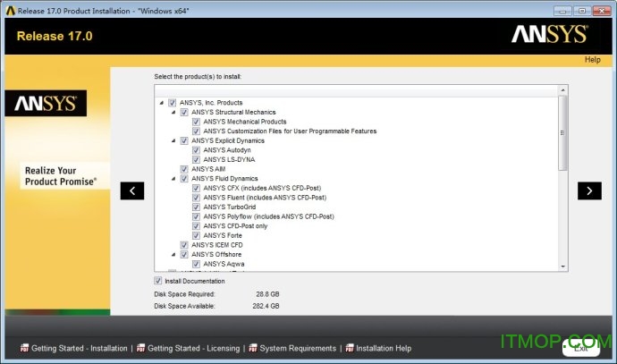Collapse ANSYS Fluid Dynamics node
This screenshot has width=617, height=364.
point(173,179)
